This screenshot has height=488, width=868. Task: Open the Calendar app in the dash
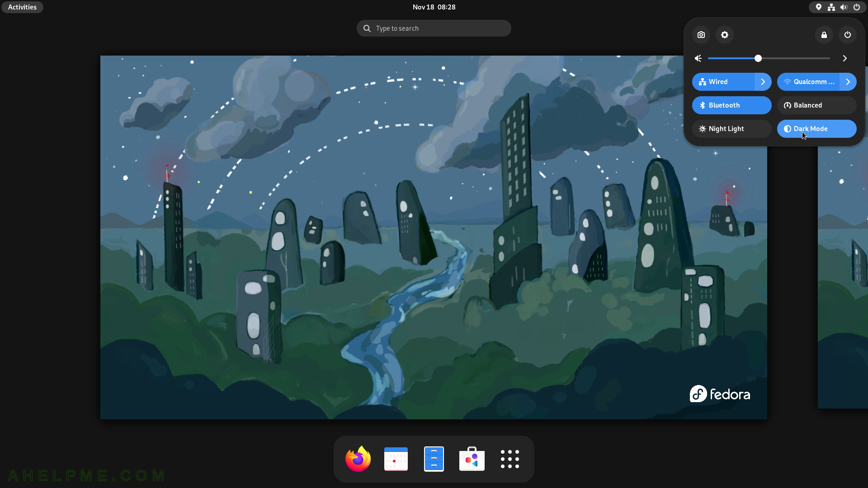click(x=396, y=459)
